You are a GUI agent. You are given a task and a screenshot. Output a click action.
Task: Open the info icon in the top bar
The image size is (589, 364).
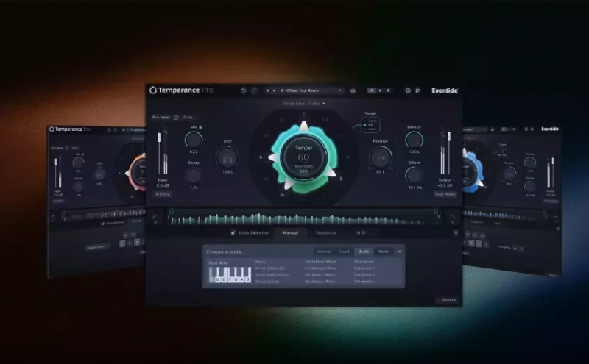(x=408, y=90)
